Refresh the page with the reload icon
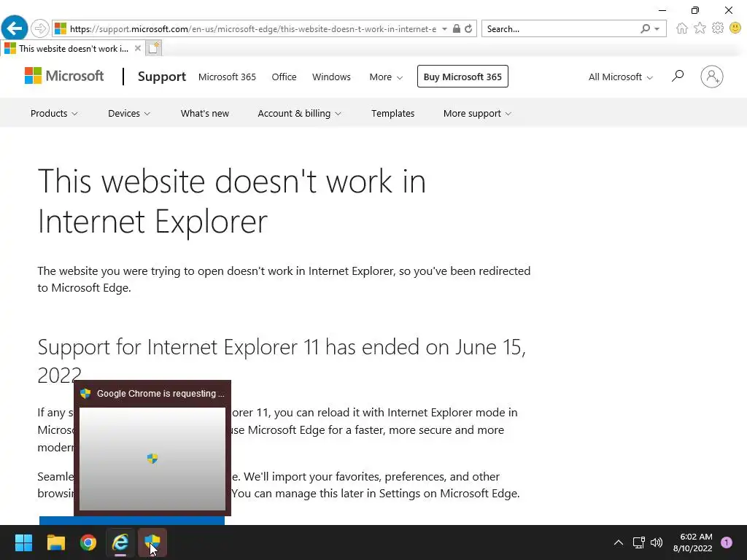This screenshot has width=747, height=560. (x=468, y=28)
